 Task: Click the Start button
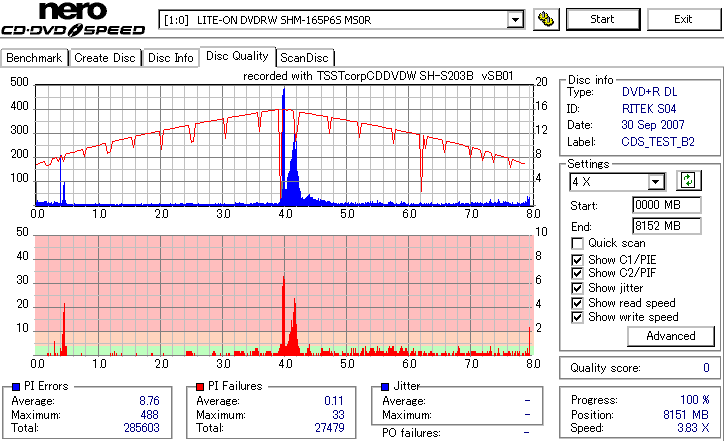click(x=603, y=19)
